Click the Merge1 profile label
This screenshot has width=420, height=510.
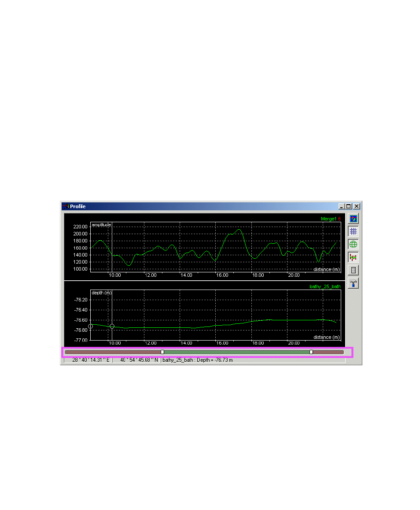pos(328,219)
